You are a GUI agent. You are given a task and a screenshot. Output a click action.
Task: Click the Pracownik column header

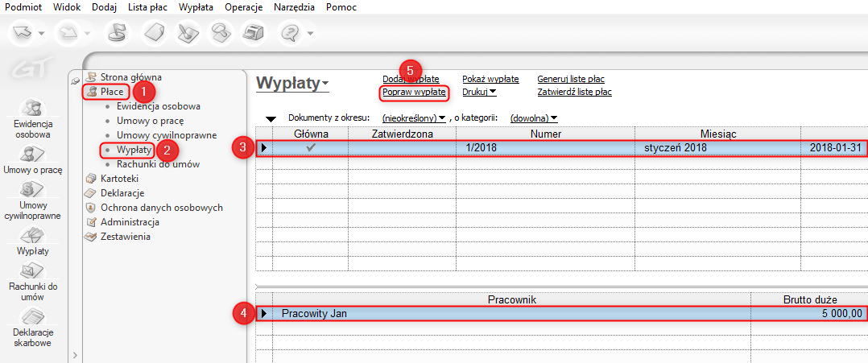511,299
